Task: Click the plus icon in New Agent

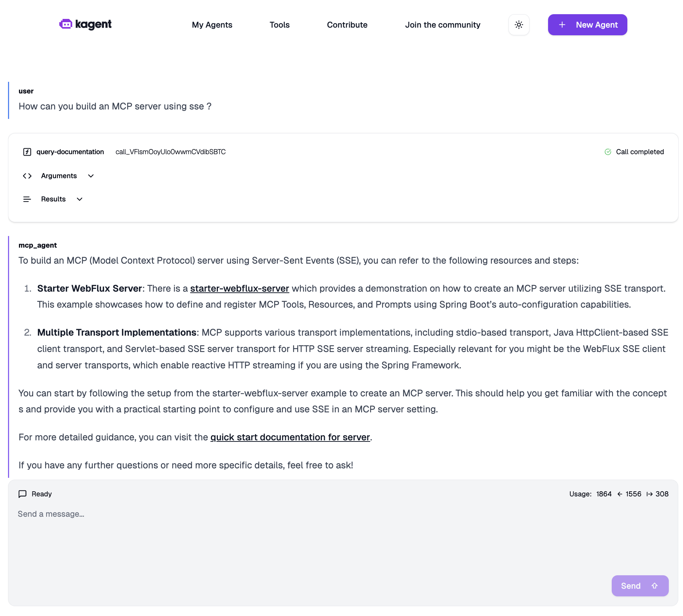Action: (x=562, y=25)
